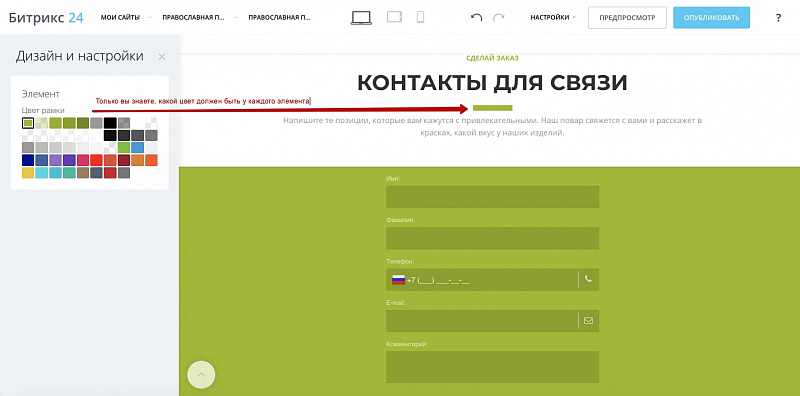Pick the yellow color swatch
Screen dimensions: 800x396
point(28,172)
